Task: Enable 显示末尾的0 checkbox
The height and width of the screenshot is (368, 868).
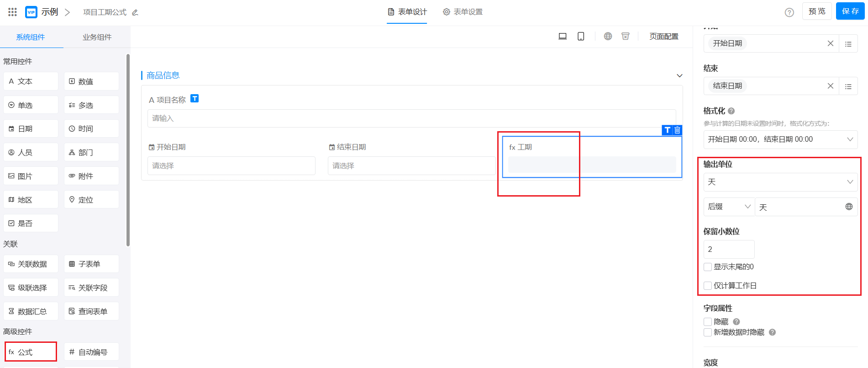Action: (708, 267)
